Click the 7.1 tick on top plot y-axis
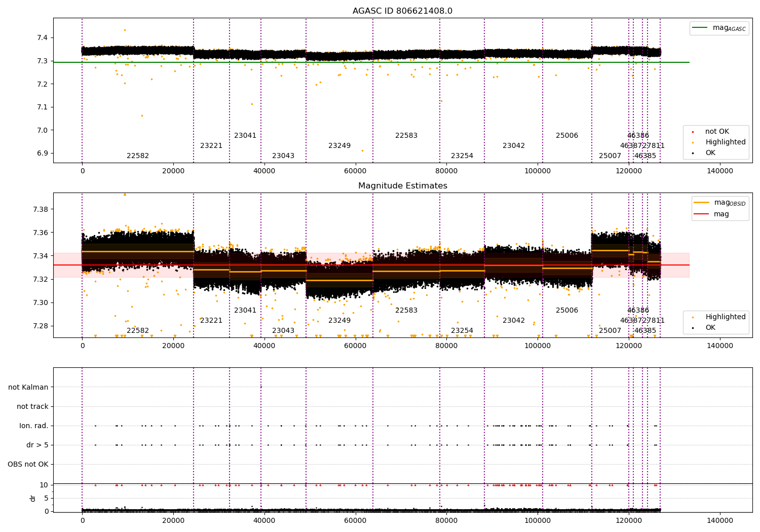760x532 pixels. tap(43, 107)
